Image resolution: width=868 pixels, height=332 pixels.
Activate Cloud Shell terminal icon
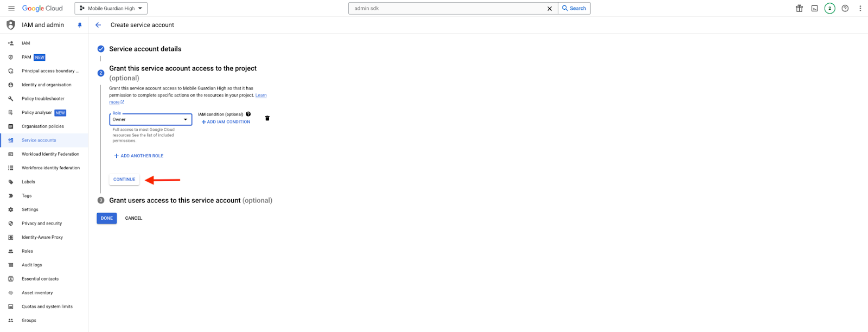tap(814, 8)
